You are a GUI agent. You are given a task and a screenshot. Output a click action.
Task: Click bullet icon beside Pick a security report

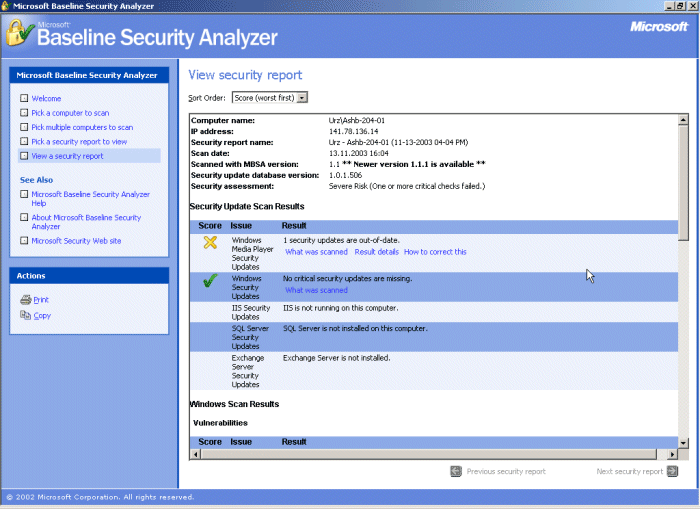coord(24,141)
